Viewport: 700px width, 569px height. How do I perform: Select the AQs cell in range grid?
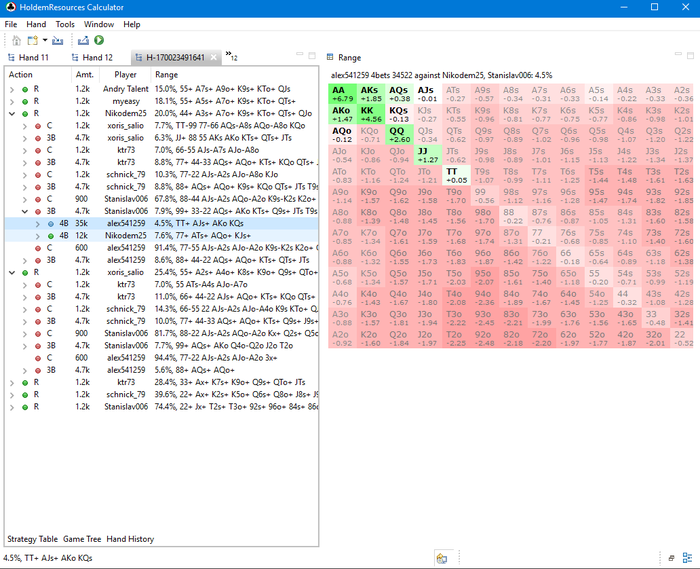tap(400, 94)
